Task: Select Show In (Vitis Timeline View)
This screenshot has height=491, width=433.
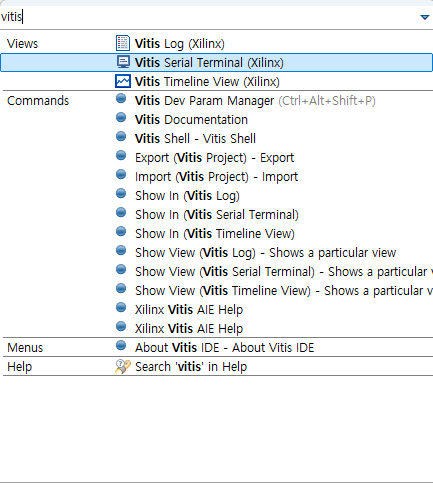Action: [215, 234]
